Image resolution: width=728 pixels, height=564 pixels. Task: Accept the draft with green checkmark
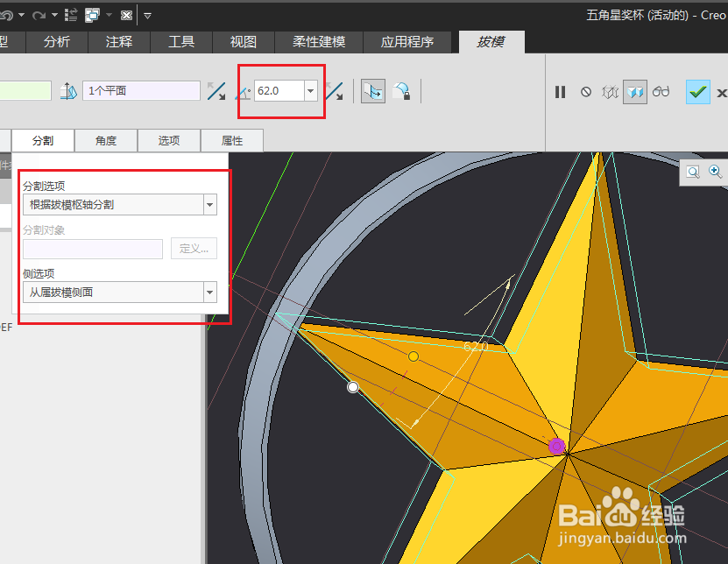point(698,92)
